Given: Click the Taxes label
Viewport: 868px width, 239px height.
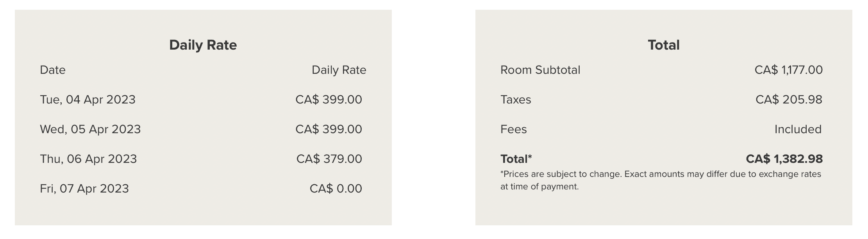Looking at the screenshot, I should click(516, 100).
